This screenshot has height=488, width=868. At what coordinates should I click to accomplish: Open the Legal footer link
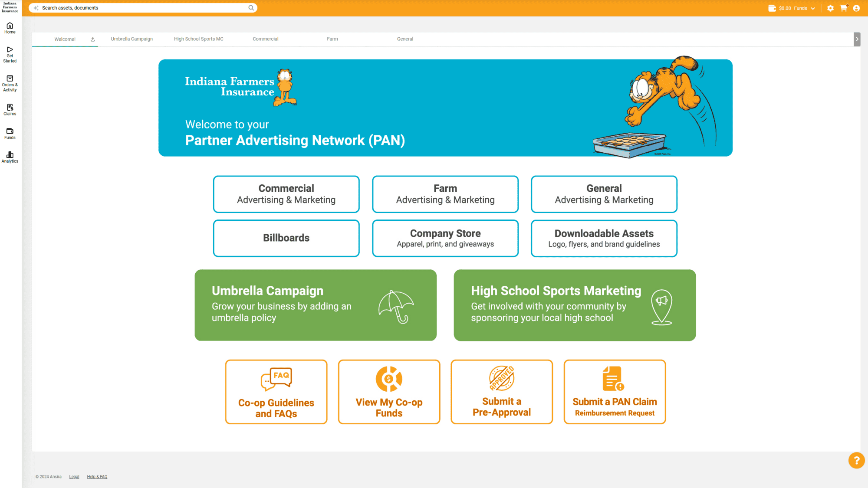pos(74,476)
